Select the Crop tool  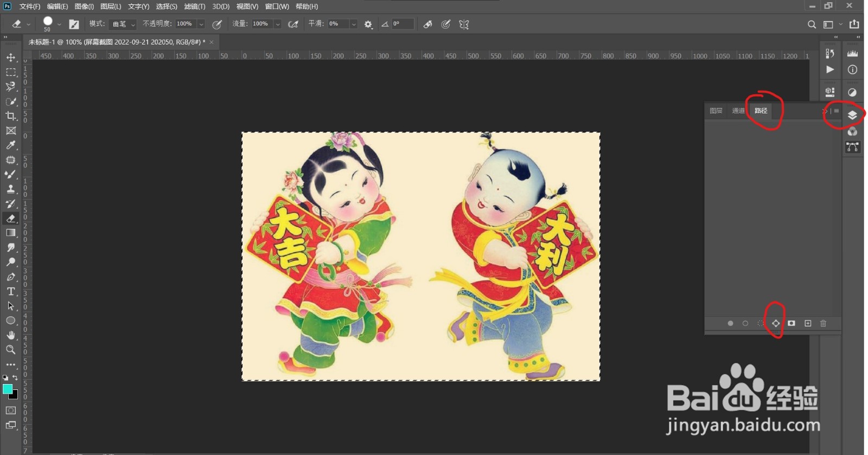(11, 116)
